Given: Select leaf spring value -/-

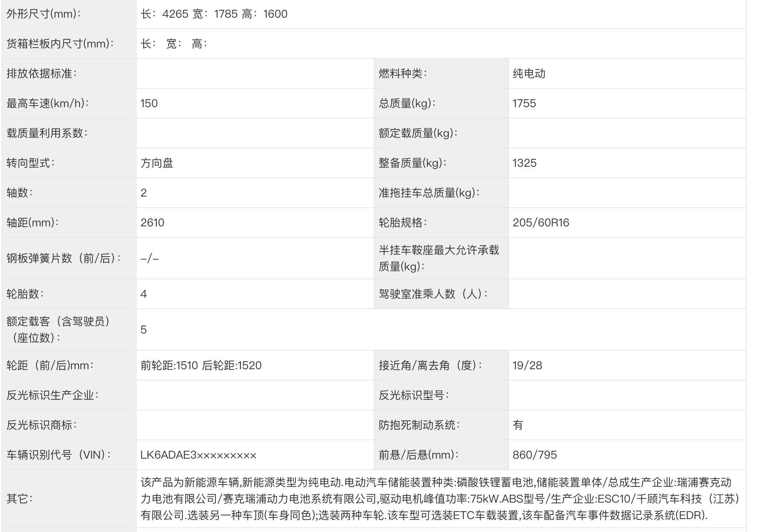Looking at the screenshot, I should 149,259.
